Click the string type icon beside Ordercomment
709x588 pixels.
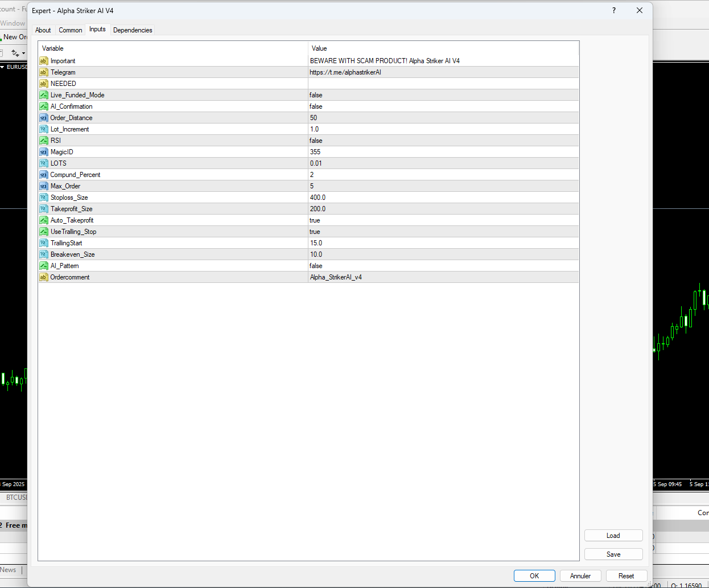tap(43, 277)
